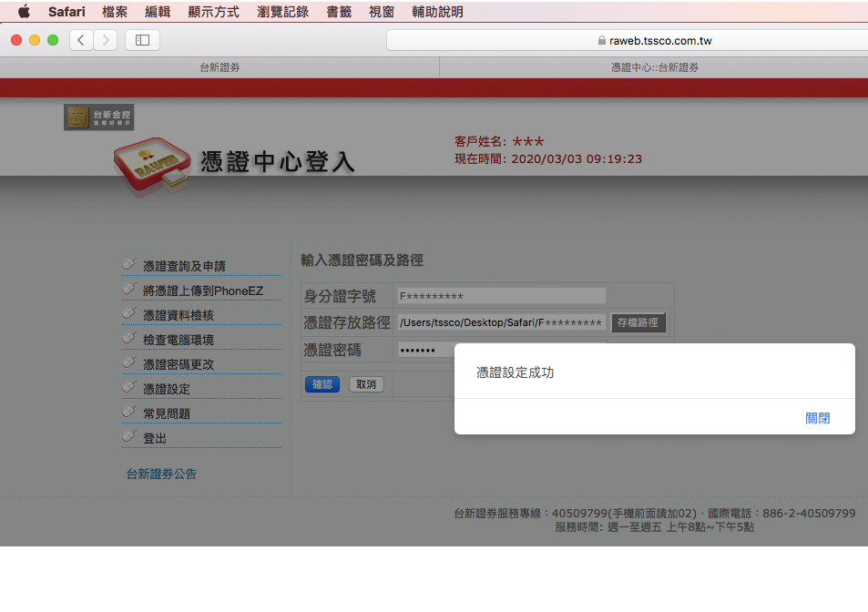Close the Safari window with red button

pos(16,40)
